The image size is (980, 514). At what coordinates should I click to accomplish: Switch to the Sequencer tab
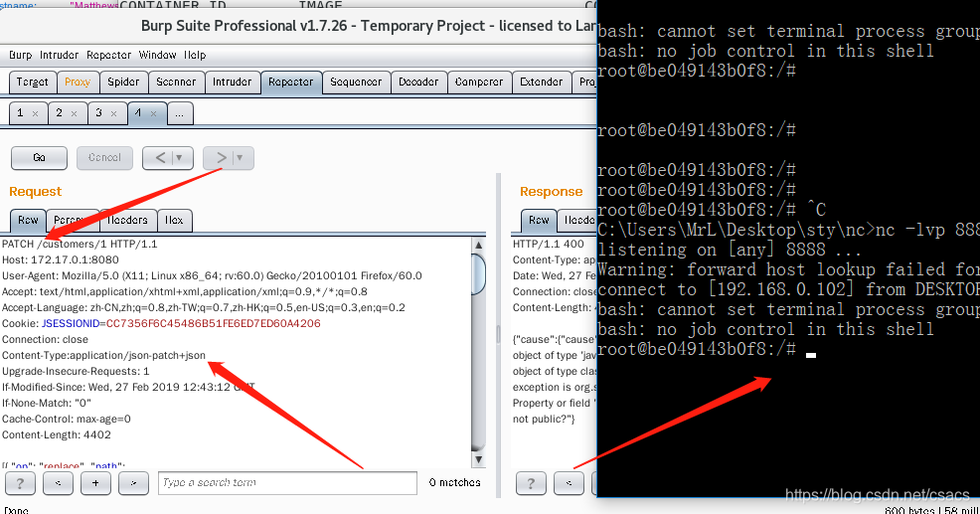click(x=356, y=82)
